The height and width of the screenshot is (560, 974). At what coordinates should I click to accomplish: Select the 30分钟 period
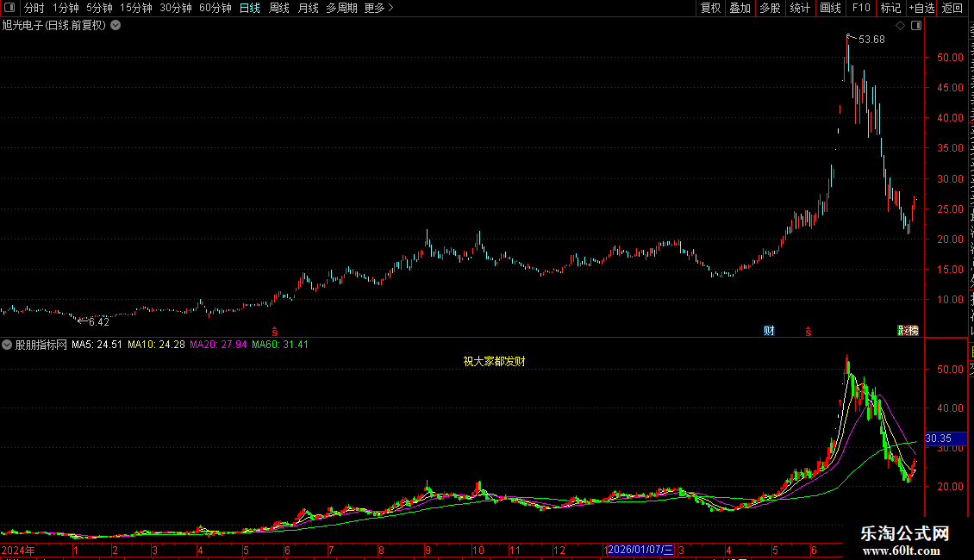(x=175, y=8)
